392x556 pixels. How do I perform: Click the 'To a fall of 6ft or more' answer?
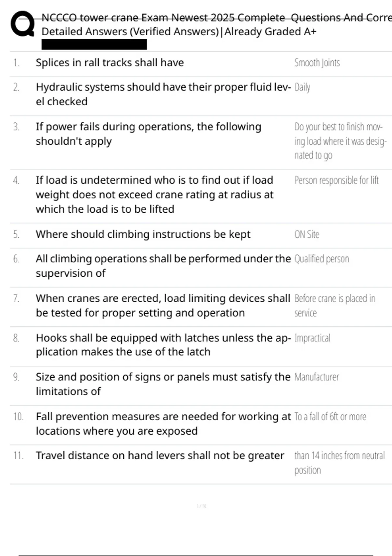pos(330,417)
